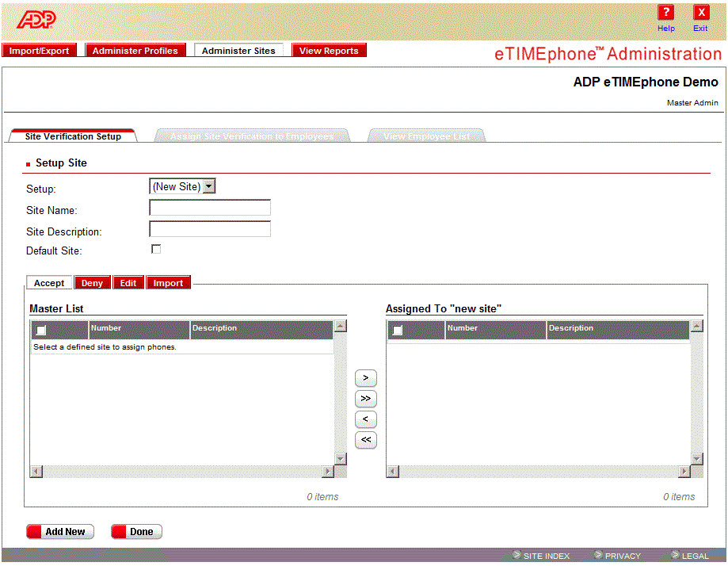Screen dimensions: 728x566
Task: Click the Exit text link
Action: coord(700,29)
